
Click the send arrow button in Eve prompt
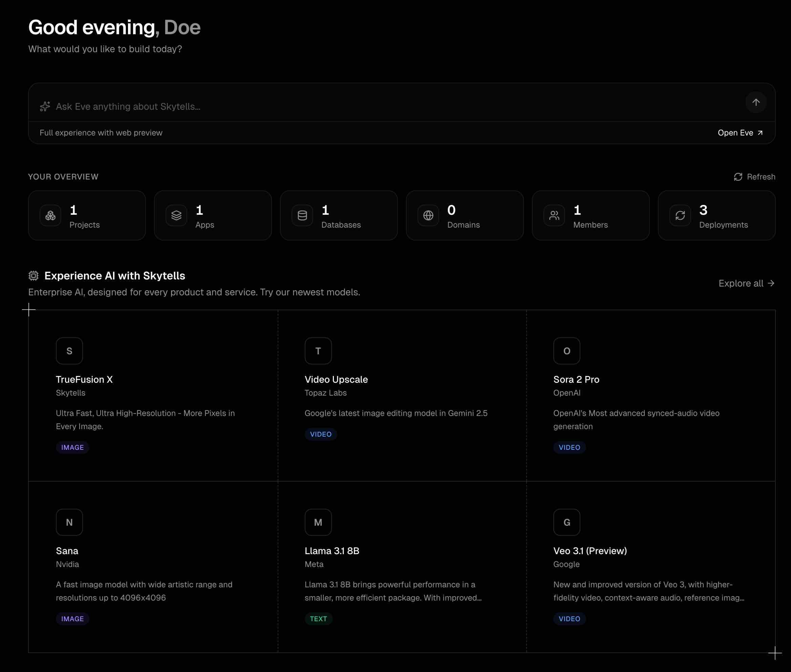tap(755, 102)
